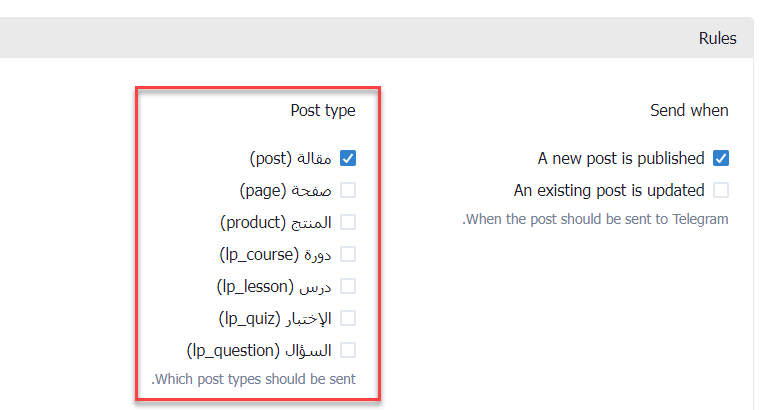The width and height of the screenshot is (766, 410).
Task: Tick the السؤال (lp_question) checkbox
Action: (x=348, y=350)
